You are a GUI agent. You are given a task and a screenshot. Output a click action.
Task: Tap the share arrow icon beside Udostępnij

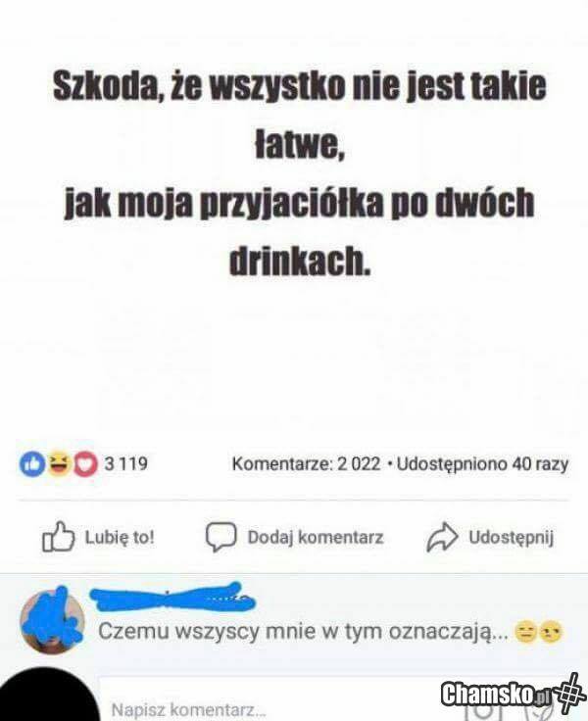442,537
